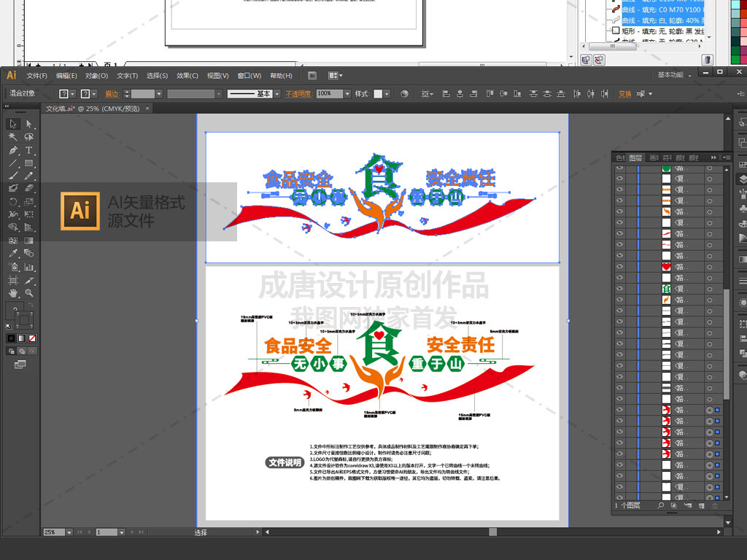747x560 pixels.
Task: Select the Rectangle shape tool
Action: (x=29, y=163)
